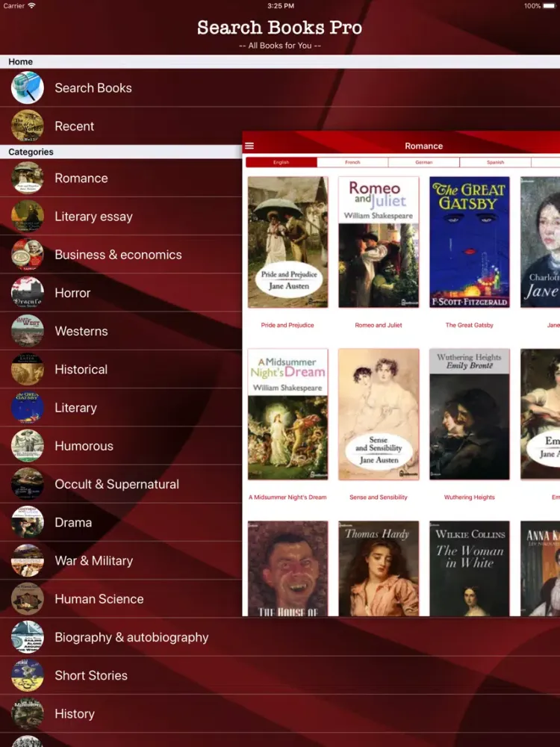Tap the Westerns round icon
Screen dimensions: 560x747
click(x=28, y=331)
